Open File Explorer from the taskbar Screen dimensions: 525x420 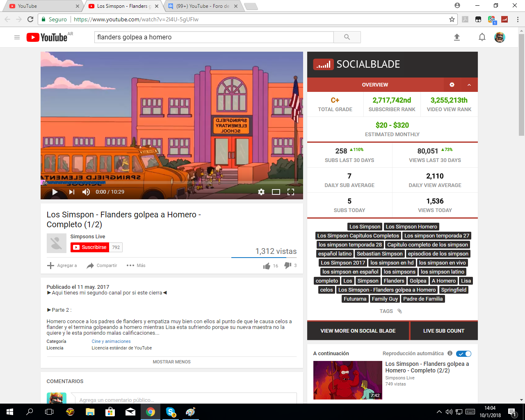90,412
